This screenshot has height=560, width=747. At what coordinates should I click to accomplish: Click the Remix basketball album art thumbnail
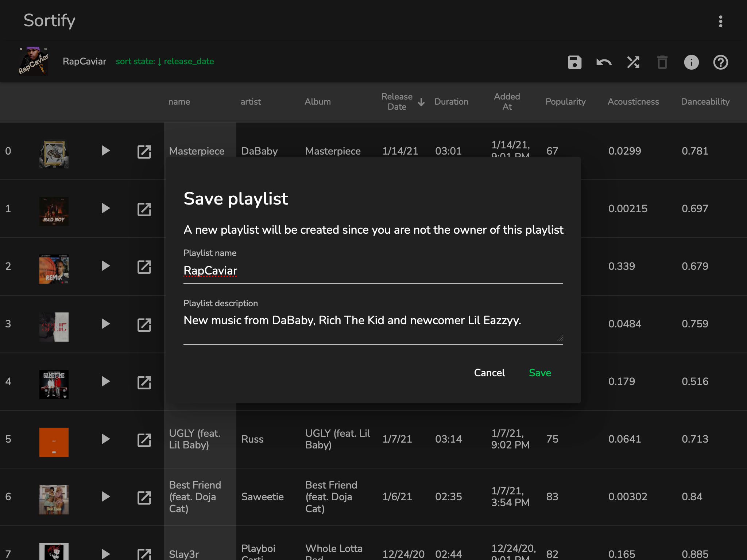[x=54, y=269]
